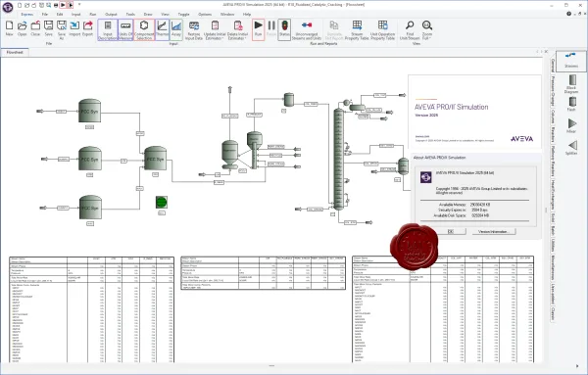Switch palette to Reactors tab
588x375 pixels.
coord(553,134)
